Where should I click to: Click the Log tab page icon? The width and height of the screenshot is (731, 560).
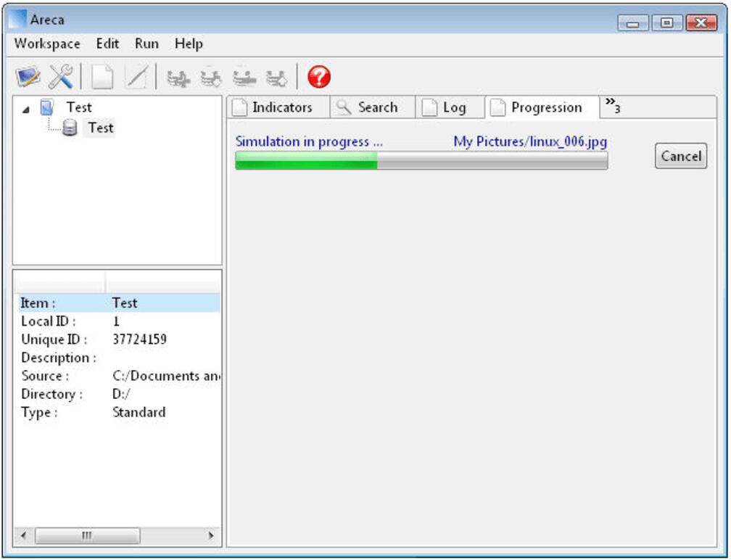click(429, 107)
